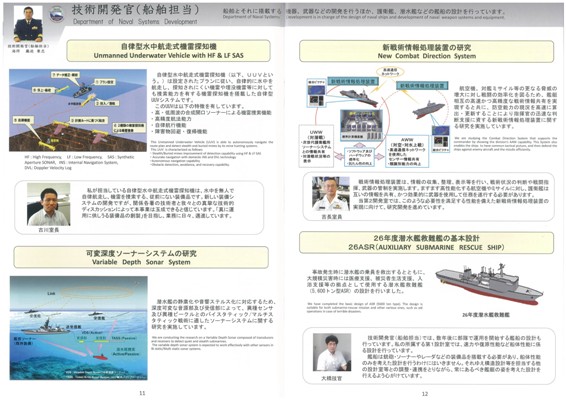Click the 古川室長 staff photo
This screenshot has height=400, width=566.
coord(49,204)
